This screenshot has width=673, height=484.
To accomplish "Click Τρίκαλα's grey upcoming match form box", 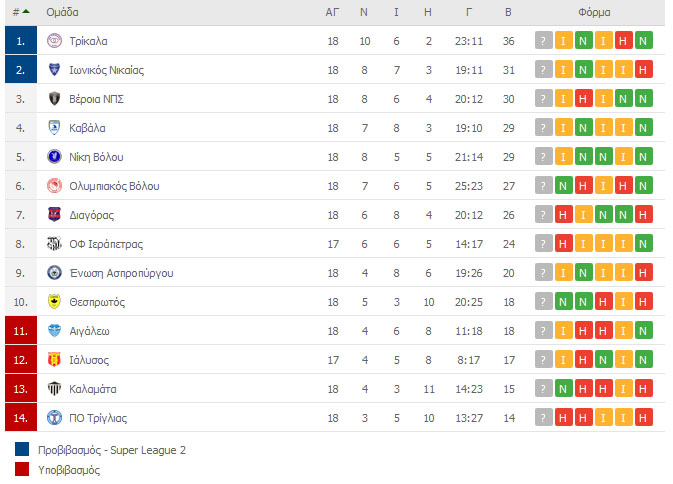I will click(x=544, y=41).
